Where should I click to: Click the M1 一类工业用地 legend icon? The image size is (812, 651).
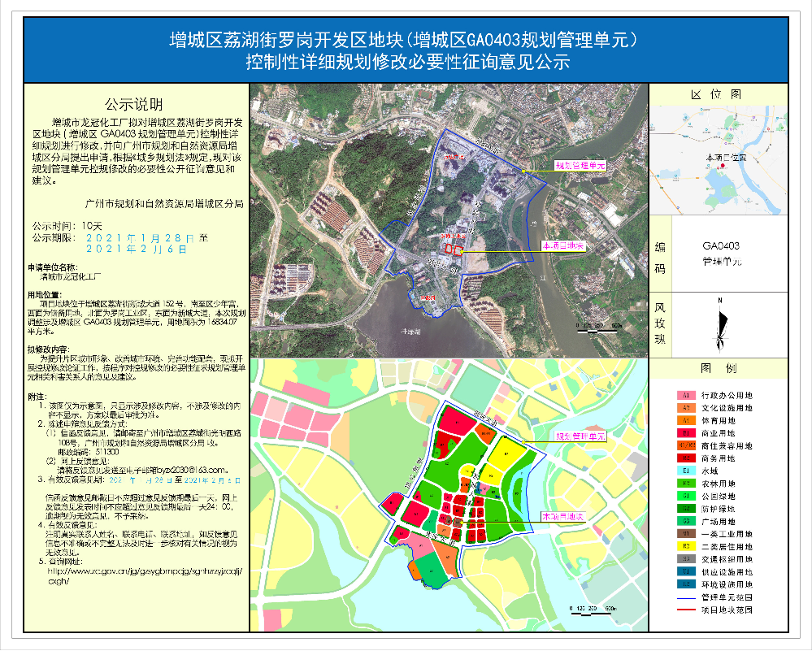click(x=685, y=534)
